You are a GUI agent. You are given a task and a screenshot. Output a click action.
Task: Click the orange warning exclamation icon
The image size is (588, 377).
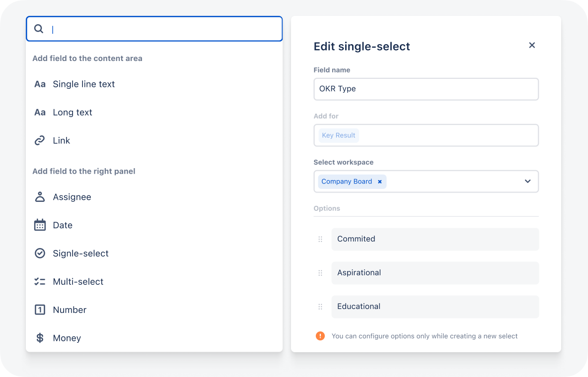pyautogui.click(x=320, y=336)
